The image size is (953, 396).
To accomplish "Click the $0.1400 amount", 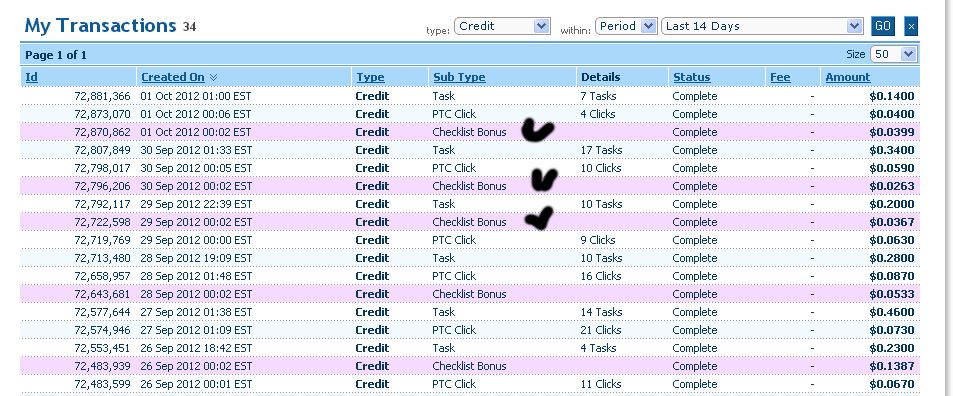I will click(x=892, y=96).
